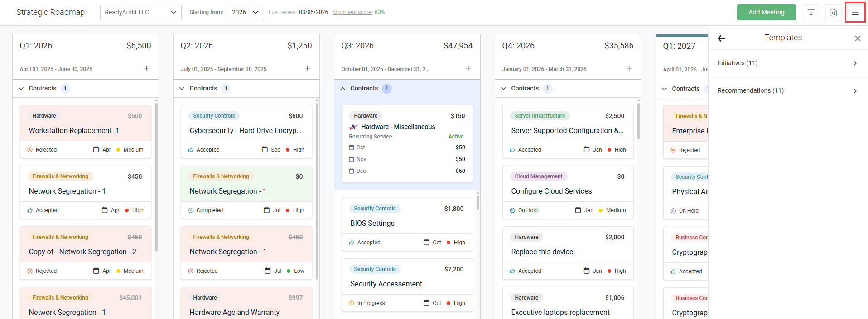
Task: Click the Q2: 2026 column scrollbar
Action: pos(317,190)
